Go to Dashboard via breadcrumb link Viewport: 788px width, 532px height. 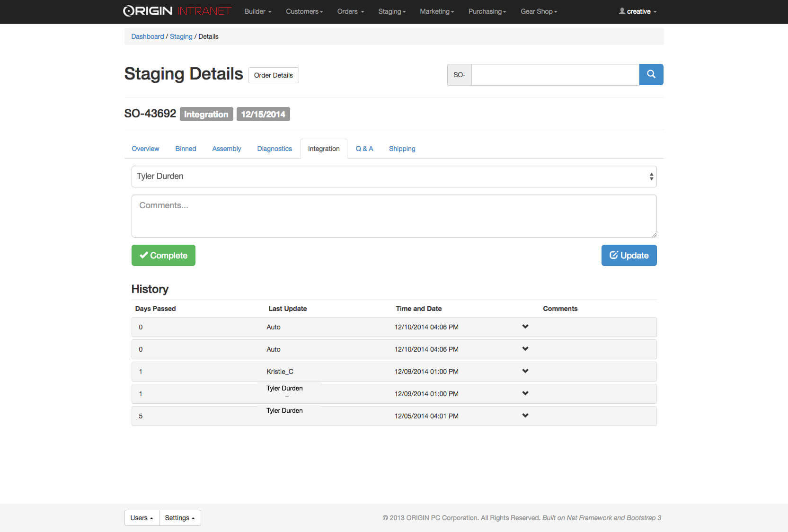(147, 36)
